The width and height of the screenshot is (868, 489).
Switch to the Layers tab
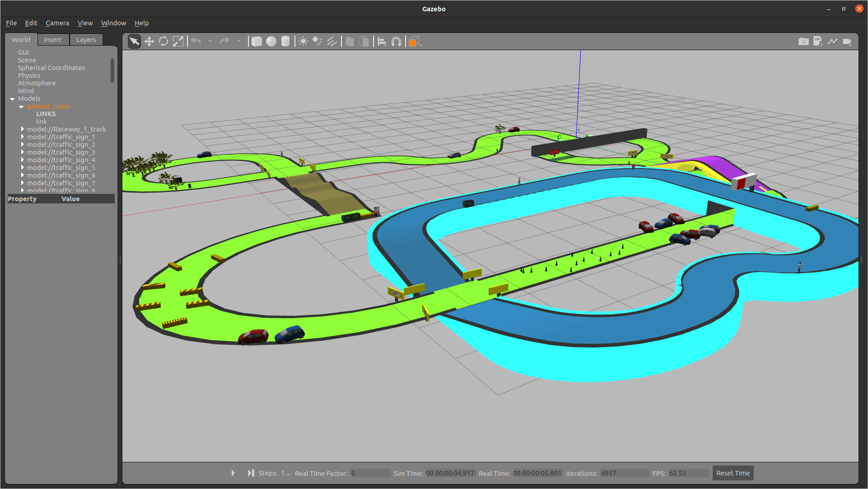click(86, 40)
